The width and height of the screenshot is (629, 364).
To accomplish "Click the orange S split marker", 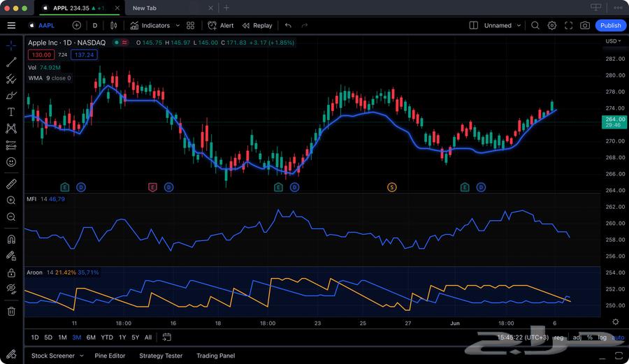I will 392,187.
